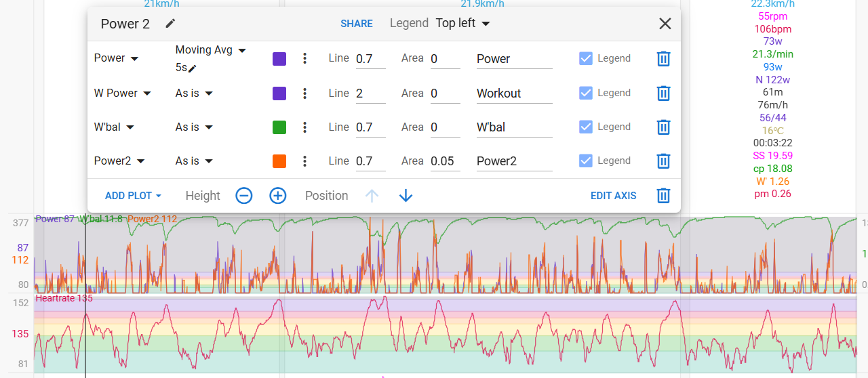Move chart position down with arrow

[x=406, y=196]
